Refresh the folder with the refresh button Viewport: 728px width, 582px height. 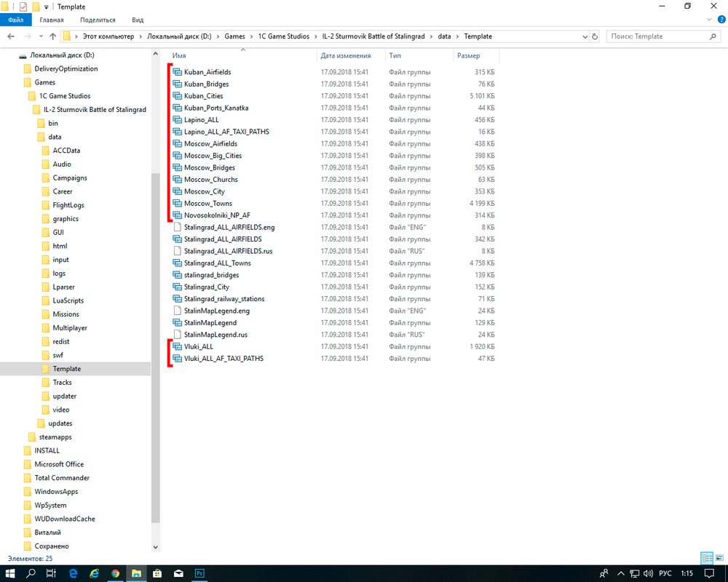[594, 36]
